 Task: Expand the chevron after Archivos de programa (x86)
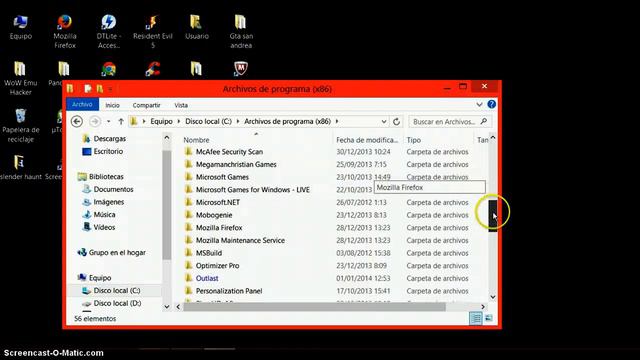pos(337,121)
